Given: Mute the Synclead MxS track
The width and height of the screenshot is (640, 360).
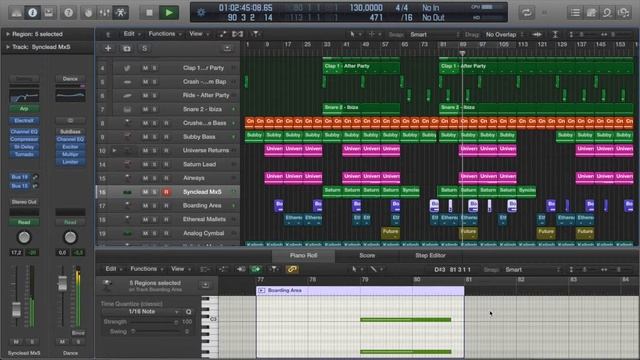Looking at the screenshot, I should pyautogui.click(x=145, y=192).
